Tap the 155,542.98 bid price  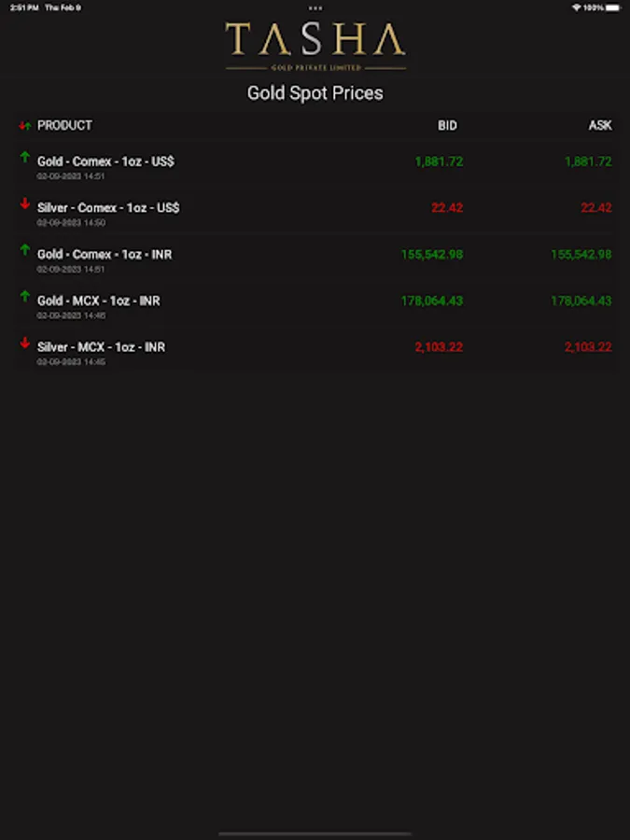coord(432,255)
